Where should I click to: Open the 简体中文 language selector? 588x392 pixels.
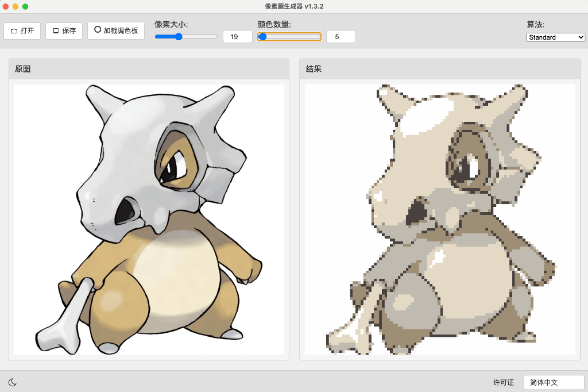click(x=554, y=382)
